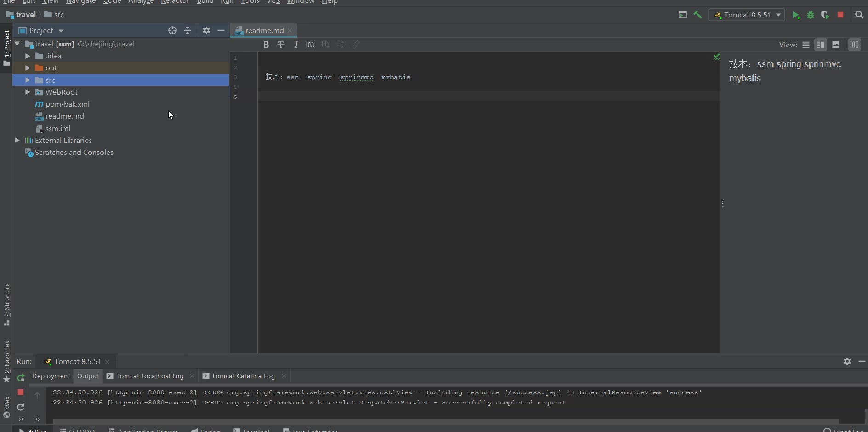Expand External Libraries node
Screen dimensions: 868x432
[17, 140]
